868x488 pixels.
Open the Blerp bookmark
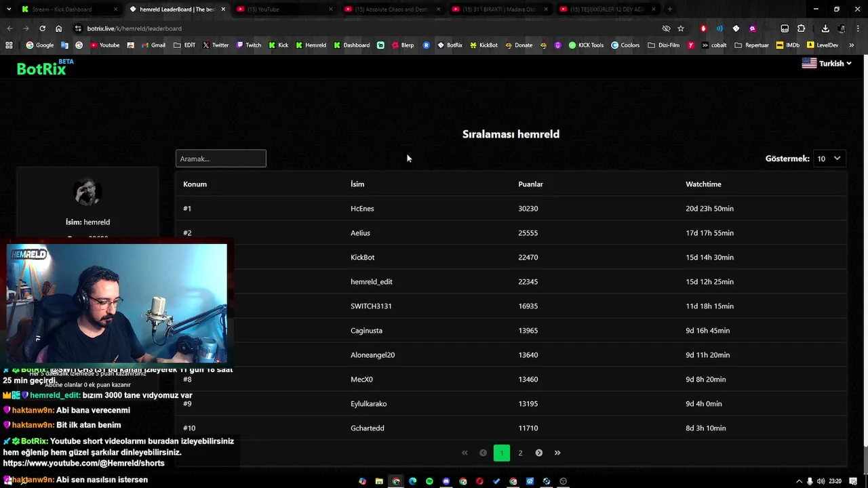pos(402,45)
